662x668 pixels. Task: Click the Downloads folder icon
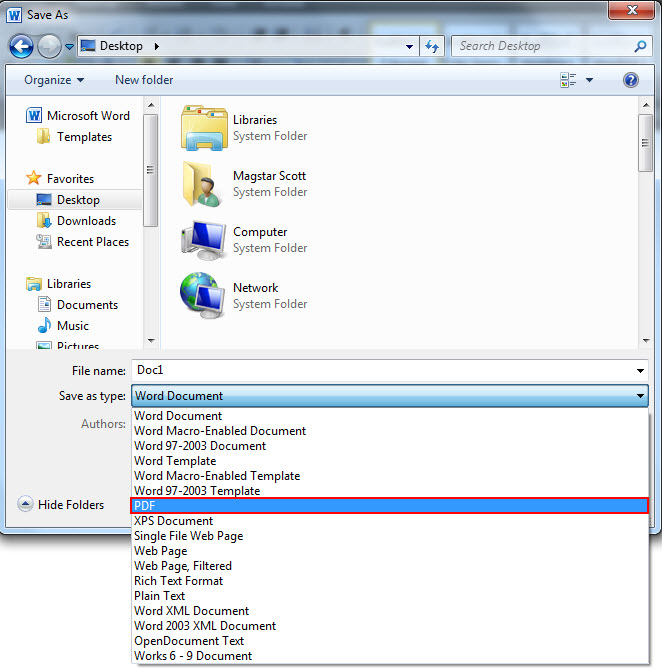tap(44, 221)
